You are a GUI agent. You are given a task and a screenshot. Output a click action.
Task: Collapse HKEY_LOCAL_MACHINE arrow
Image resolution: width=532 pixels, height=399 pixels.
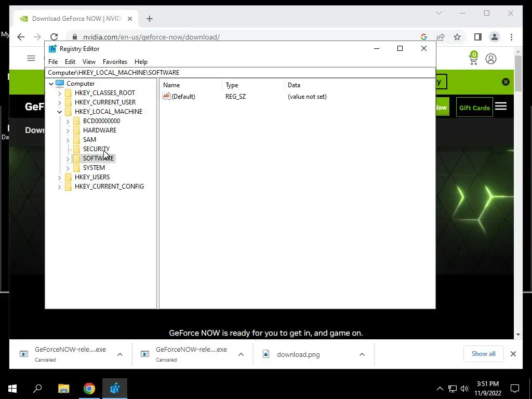tap(59, 112)
